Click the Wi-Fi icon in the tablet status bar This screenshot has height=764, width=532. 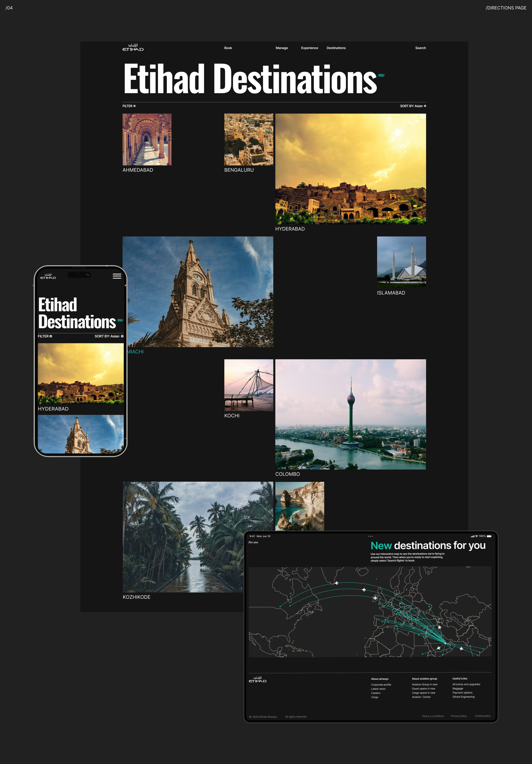click(x=476, y=536)
